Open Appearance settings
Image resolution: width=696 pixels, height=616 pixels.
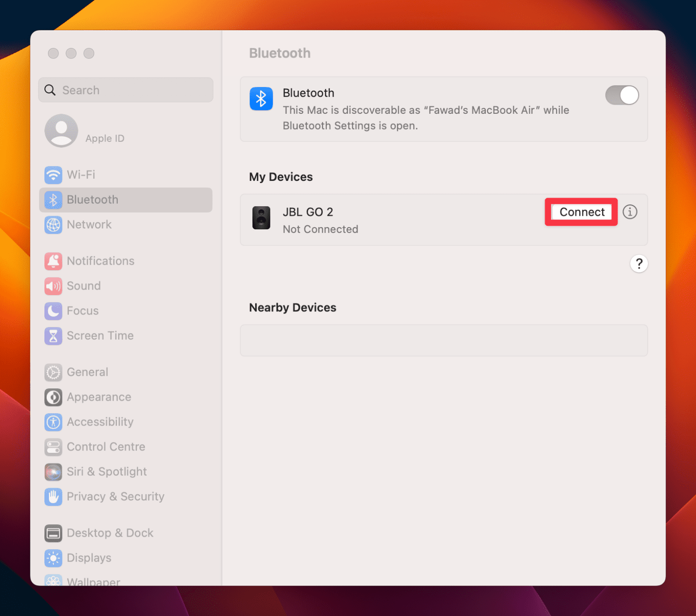click(99, 397)
